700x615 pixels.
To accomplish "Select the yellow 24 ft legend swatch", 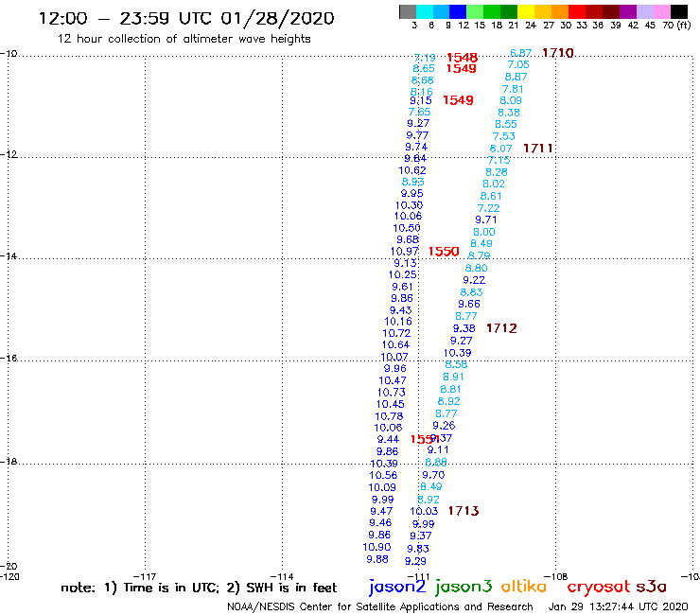I will pyautogui.click(x=525, y=11).
